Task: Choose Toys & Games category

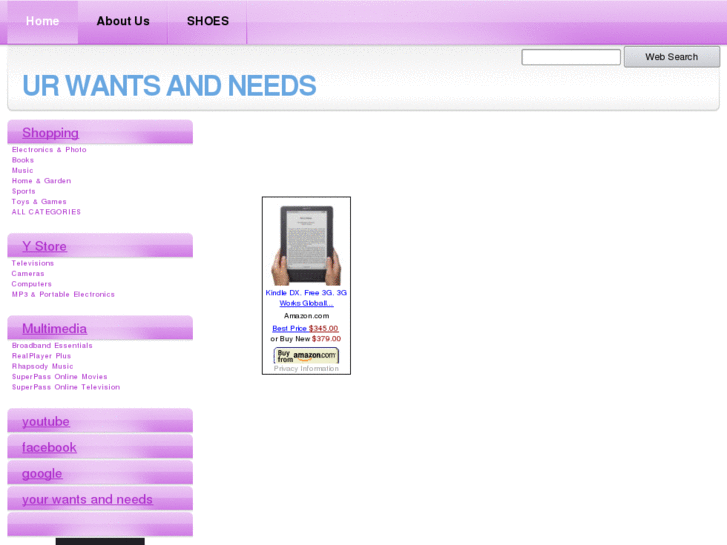Action: click(x=39, y=202)
